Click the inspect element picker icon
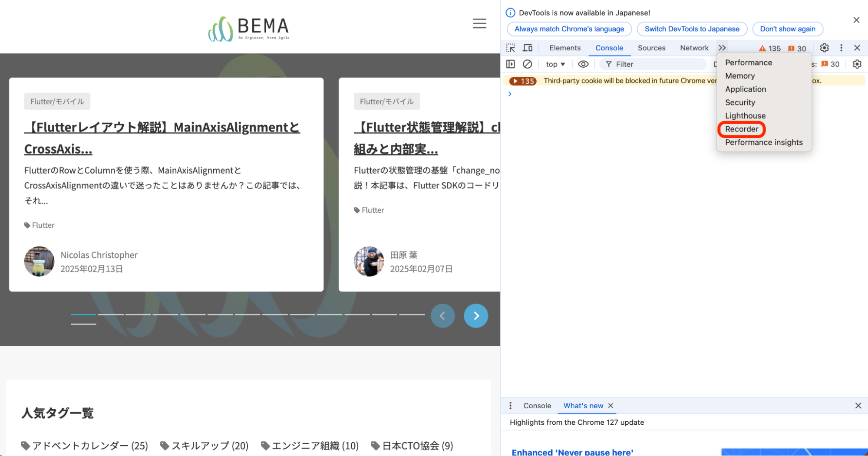Viewport: 868px width, 456px height. pos(511,48)
